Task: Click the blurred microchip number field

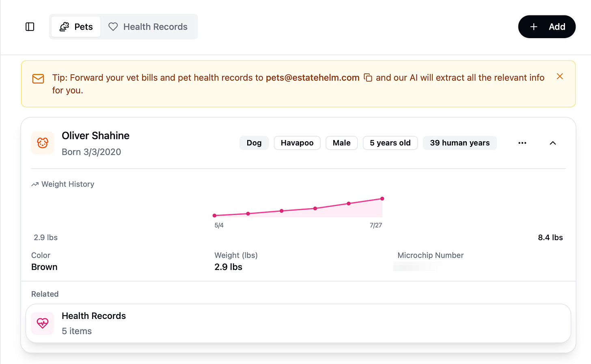Action: (x=422, y=267)
